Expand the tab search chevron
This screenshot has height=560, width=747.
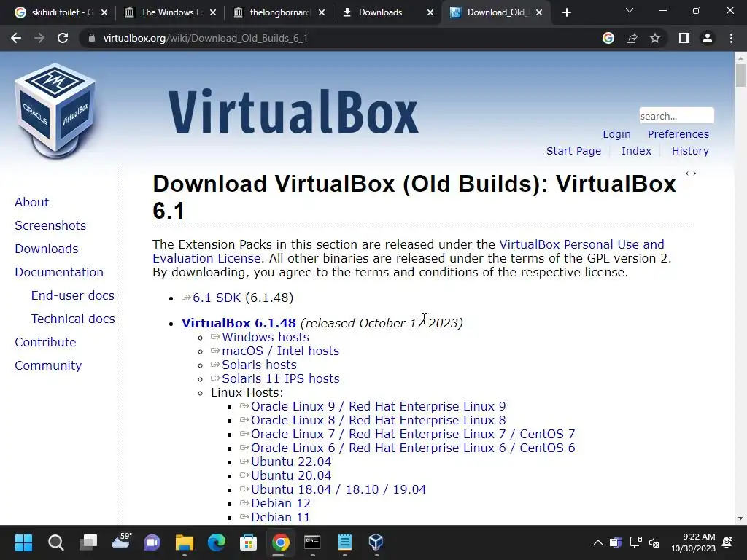[x=630, y=10]
